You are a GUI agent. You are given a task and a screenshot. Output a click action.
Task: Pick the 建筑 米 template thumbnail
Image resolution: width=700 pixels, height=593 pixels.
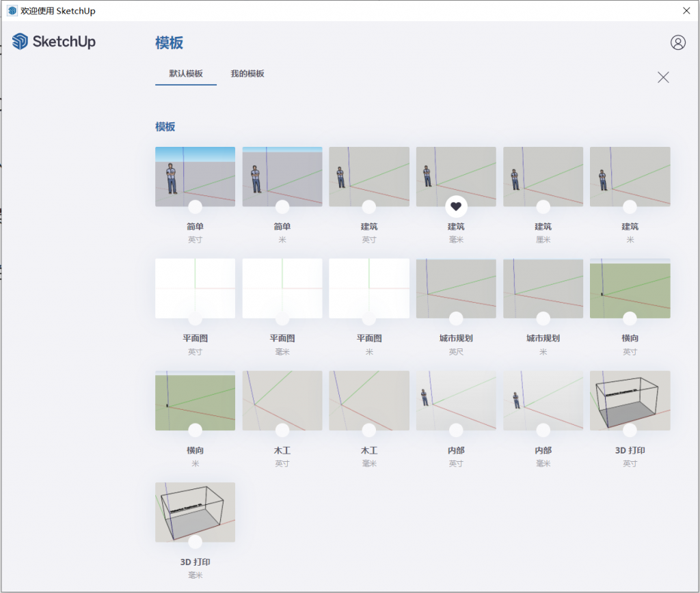(630, 176)
